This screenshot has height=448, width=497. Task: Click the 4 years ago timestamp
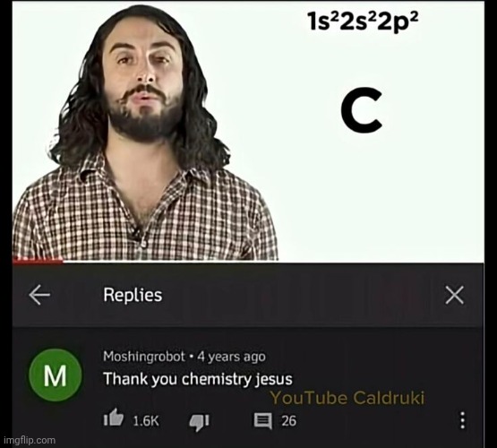pos(231,357)
